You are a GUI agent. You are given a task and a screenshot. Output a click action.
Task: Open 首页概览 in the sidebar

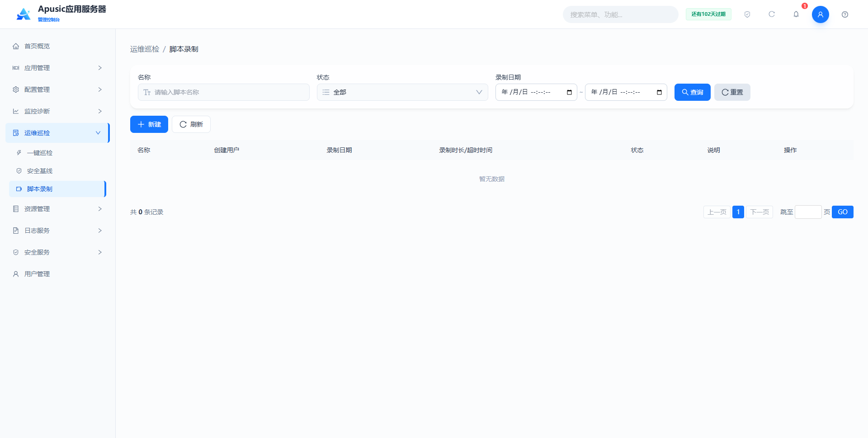tap(57, 46)
